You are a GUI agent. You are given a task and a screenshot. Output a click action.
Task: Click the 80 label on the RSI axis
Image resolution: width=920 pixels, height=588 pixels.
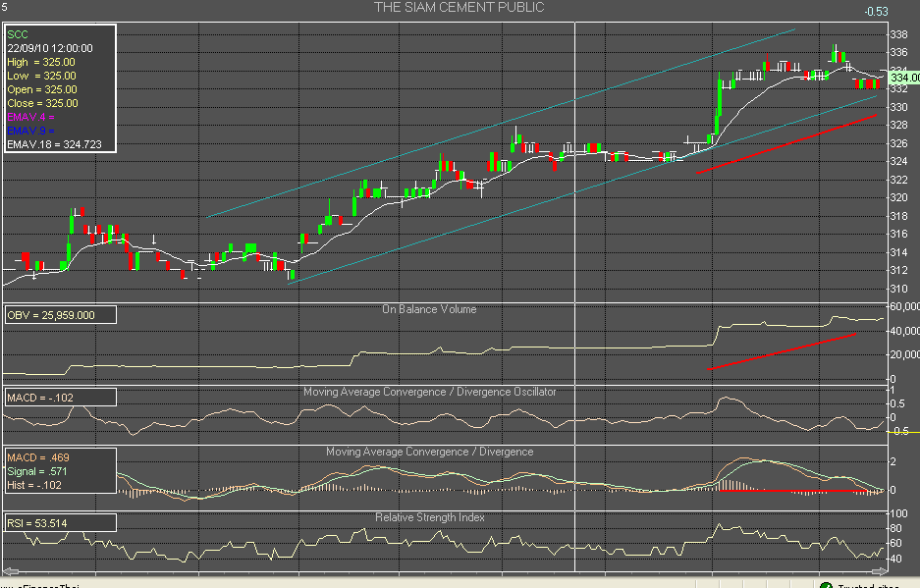tap(895, 528)
